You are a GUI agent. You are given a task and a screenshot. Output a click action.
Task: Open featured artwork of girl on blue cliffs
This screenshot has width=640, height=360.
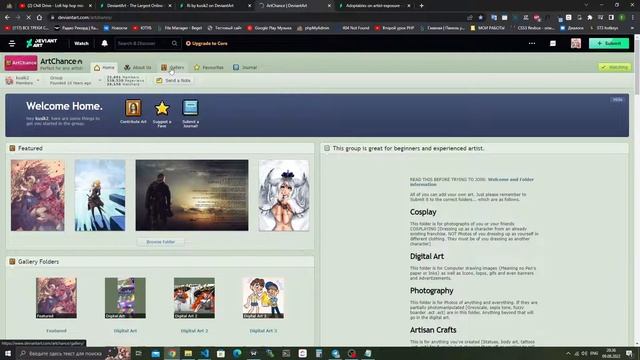(x=100, y=195)
